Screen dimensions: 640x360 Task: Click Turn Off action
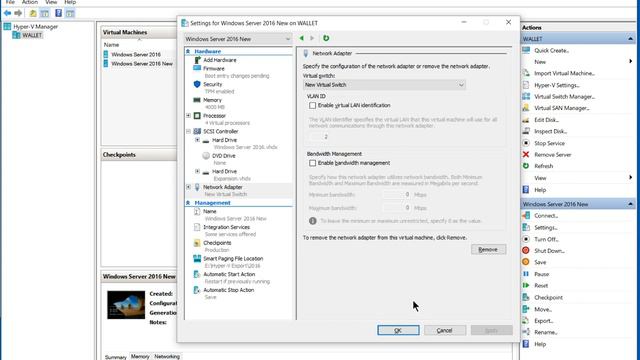(547, 239)
